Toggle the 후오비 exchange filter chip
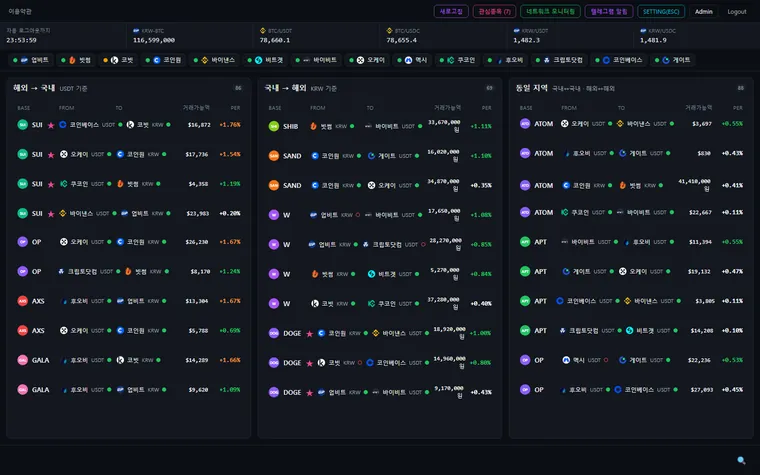Viewport: 760px width, 475px height. click(505, 60)
